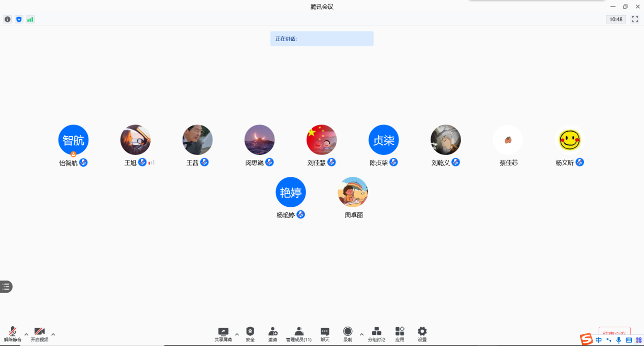This screenshot has width=644, height=346.
Task: Unmute microphone via 解除静音
Action: click(13, 334)
